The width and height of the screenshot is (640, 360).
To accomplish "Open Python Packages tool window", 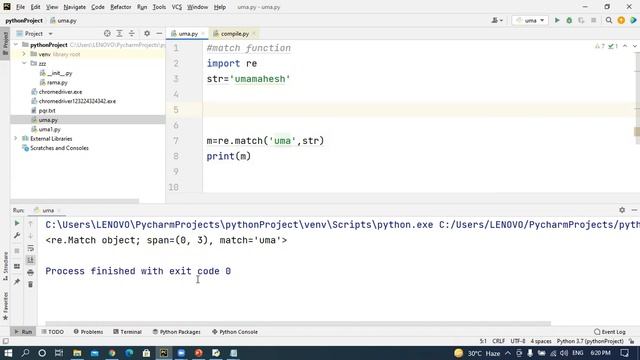I will coord(177,332).
